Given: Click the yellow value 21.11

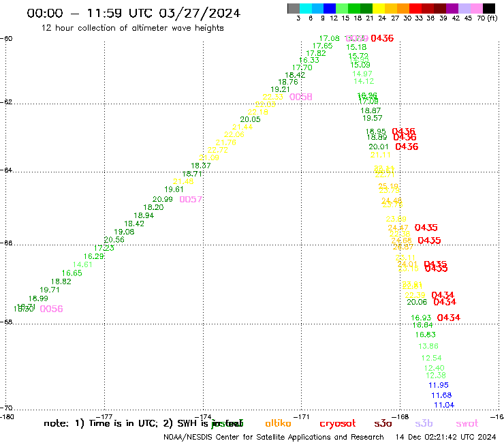Looking at the screenshot, I should [x=381, y=155].
